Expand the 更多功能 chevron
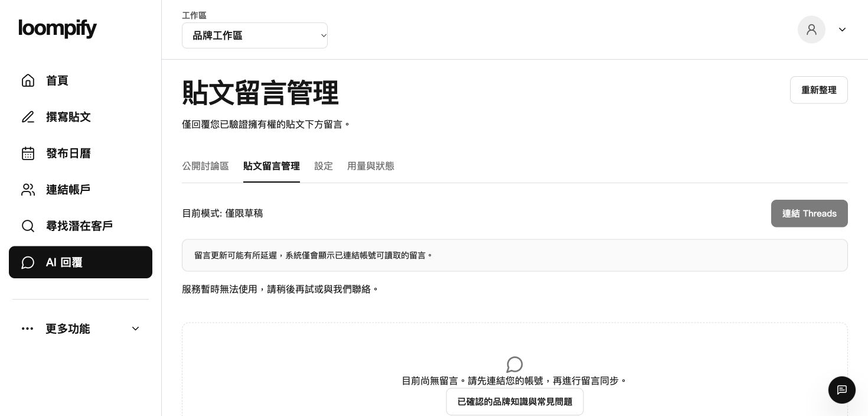This screenshot has height=416, width=868. pyautogui.click(x=135, y=329)
